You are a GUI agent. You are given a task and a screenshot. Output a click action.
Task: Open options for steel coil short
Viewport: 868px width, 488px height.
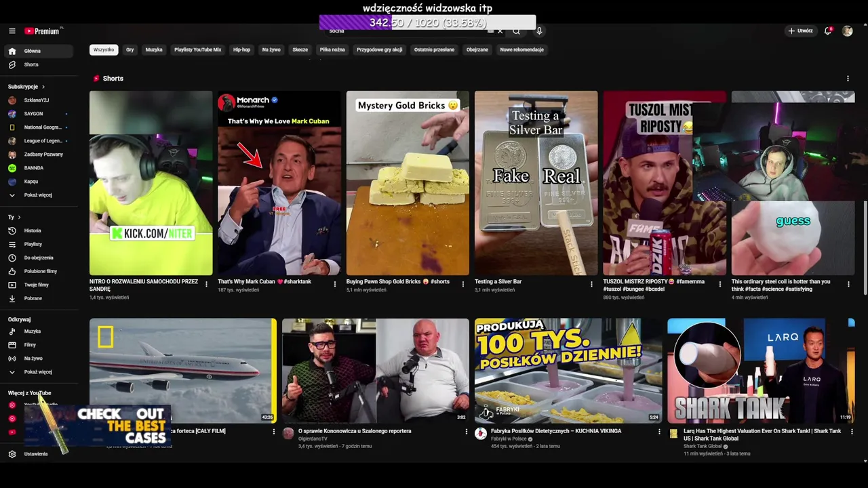pos(848,284)
